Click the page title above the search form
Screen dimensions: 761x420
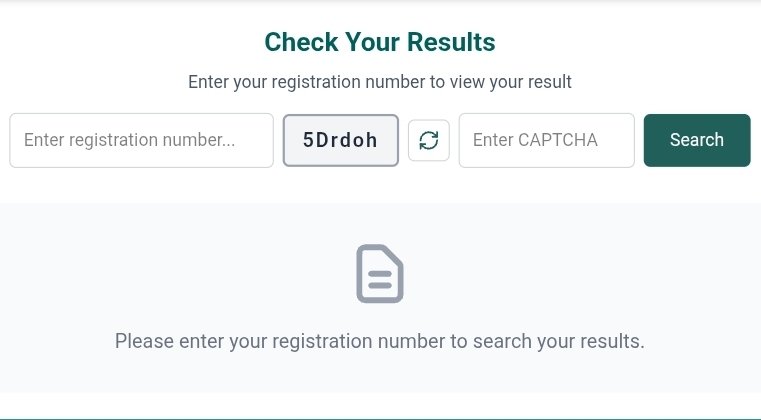[380, 42]
